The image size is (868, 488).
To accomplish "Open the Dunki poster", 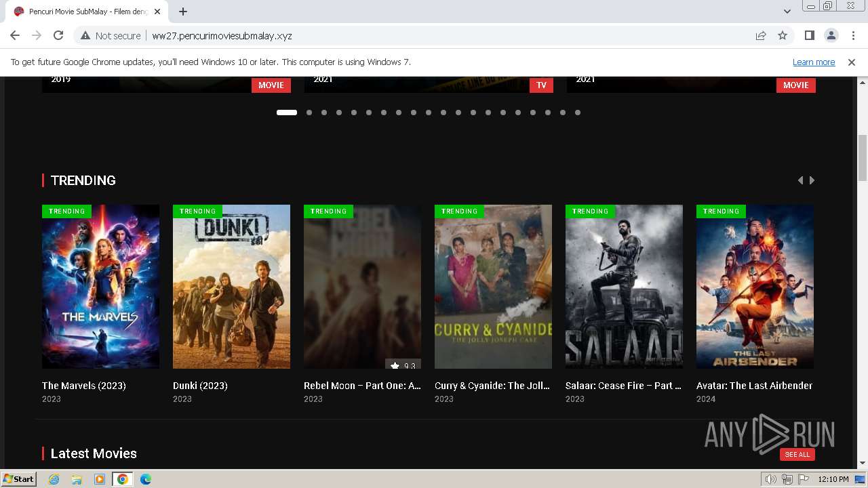I will click(x=231, y=287).
